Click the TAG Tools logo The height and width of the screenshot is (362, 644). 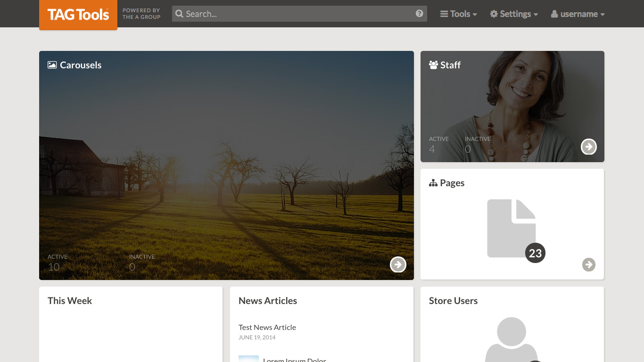click(x=78, y=15)
